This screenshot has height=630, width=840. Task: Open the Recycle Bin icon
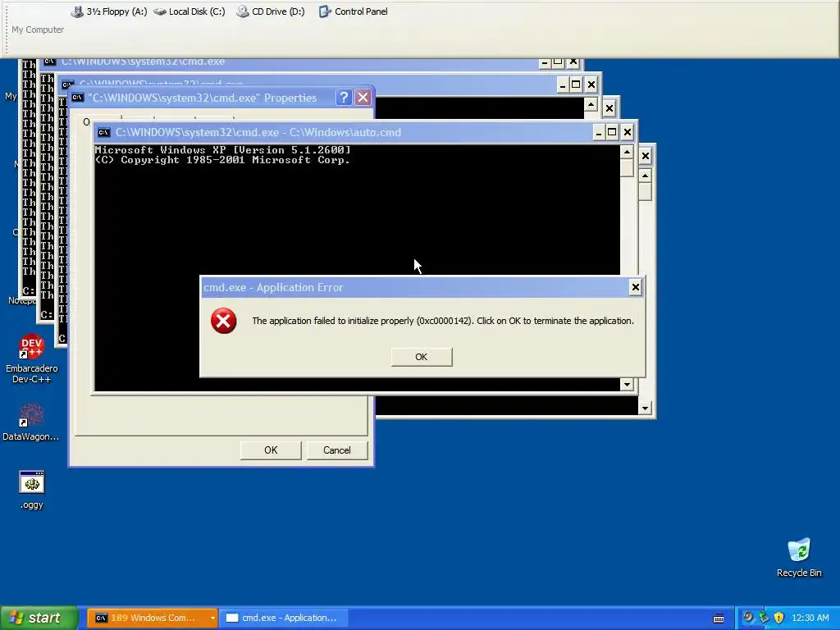[x=799, y=557]
